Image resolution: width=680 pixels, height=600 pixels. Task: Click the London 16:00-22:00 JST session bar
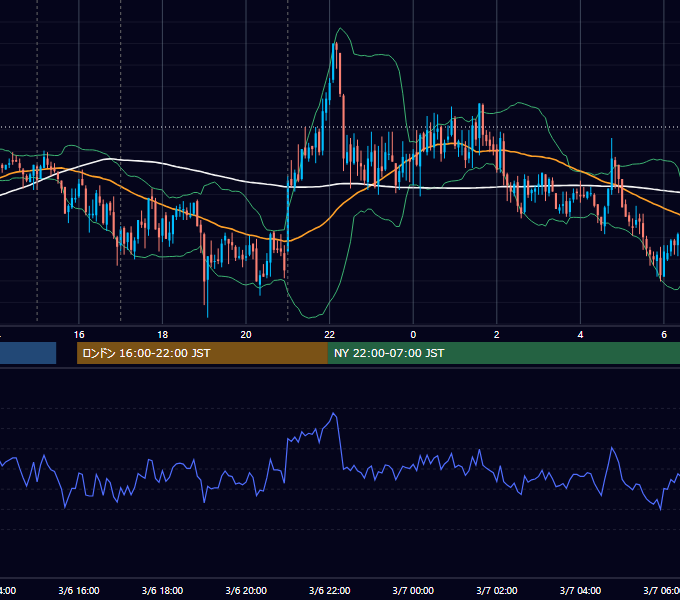pyautogui.click(x=202, y=353)
